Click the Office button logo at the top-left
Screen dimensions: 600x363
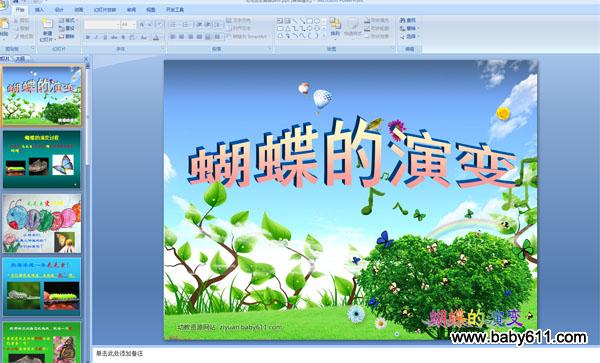pos(3,4)
